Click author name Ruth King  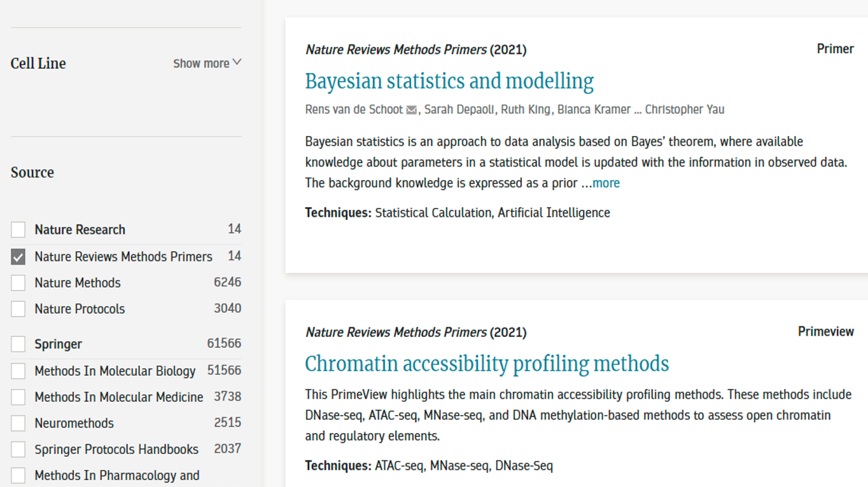[x=526, y=109]
